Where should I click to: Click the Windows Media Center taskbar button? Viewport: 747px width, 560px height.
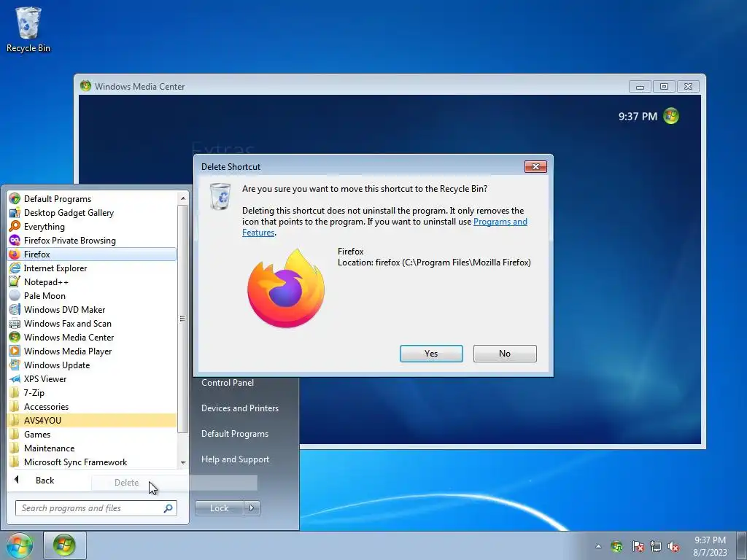65,545
